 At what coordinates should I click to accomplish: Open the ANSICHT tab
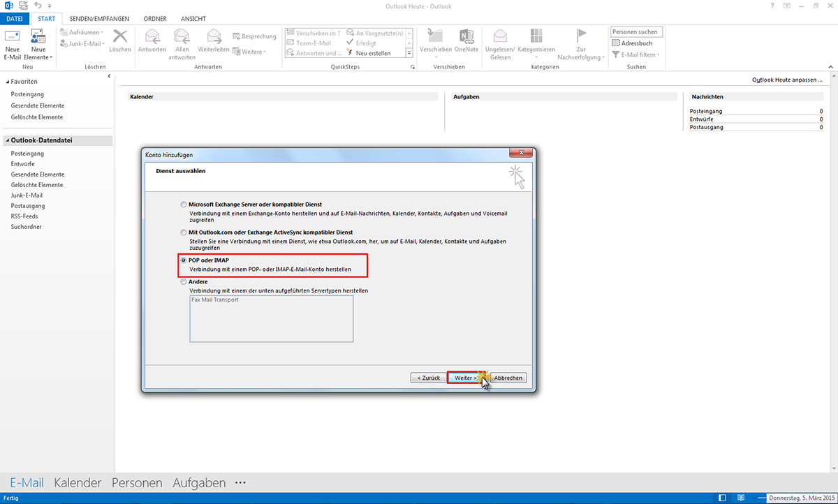point(193,19)
